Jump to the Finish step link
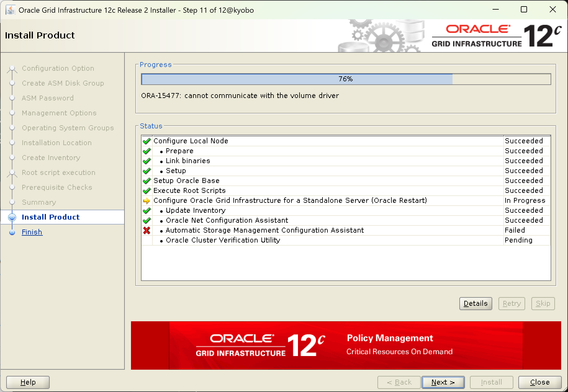This screenshot has width=568, height=392. 32,232
